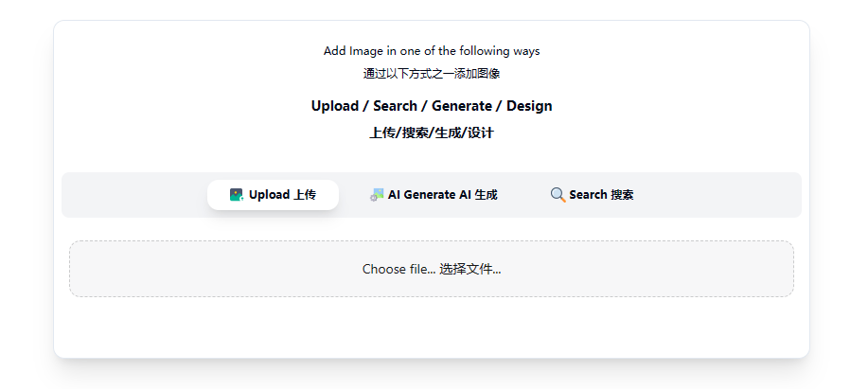Click the 搜索 characters on the Search tab
Image resolution: width=868 pixels, height=389 pixels.
click(x=622, y=195)
